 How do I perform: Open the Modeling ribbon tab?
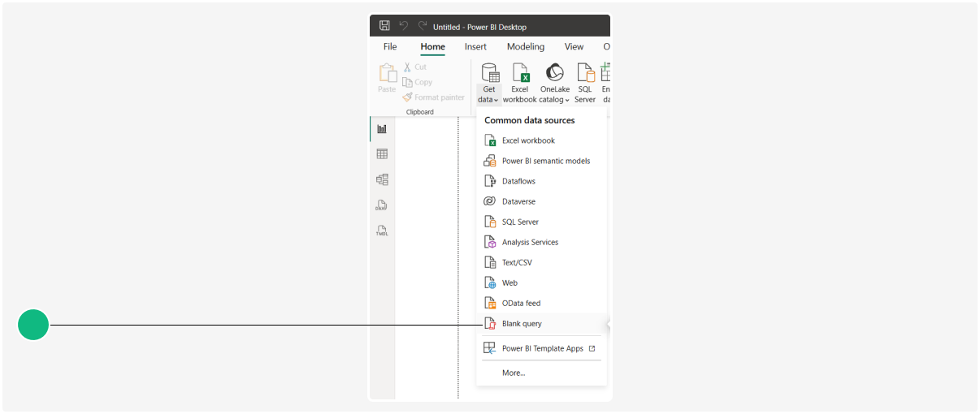526,47
